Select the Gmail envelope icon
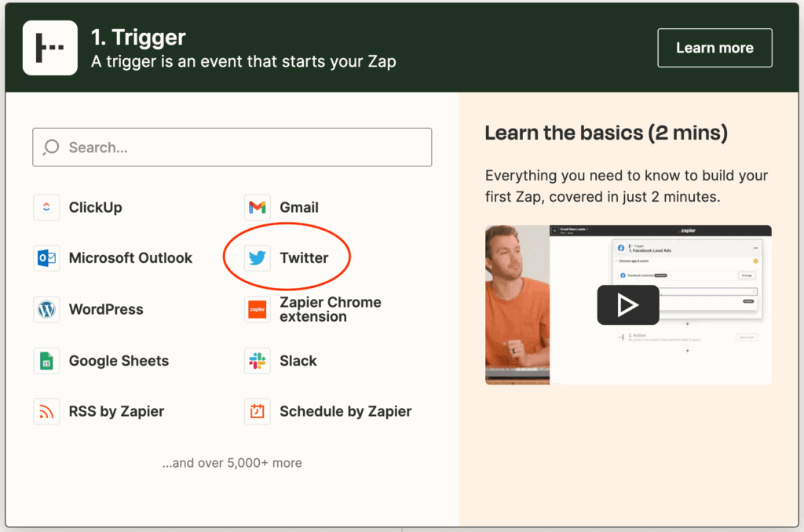 tap(258, 208)
